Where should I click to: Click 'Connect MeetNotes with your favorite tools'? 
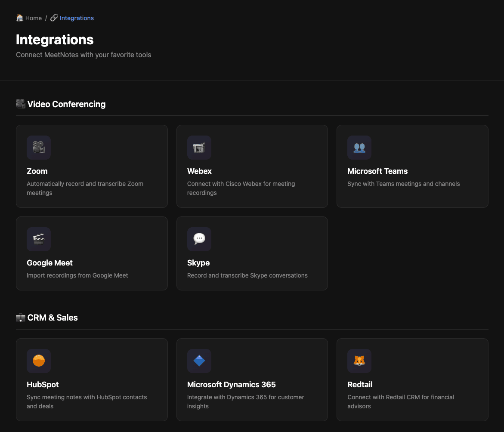(83, 55)
